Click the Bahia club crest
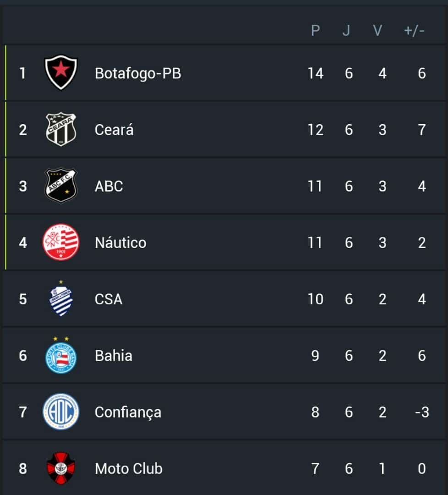This screenshot has height=495, width=448. pyautogui.click(x=61, y=356)
